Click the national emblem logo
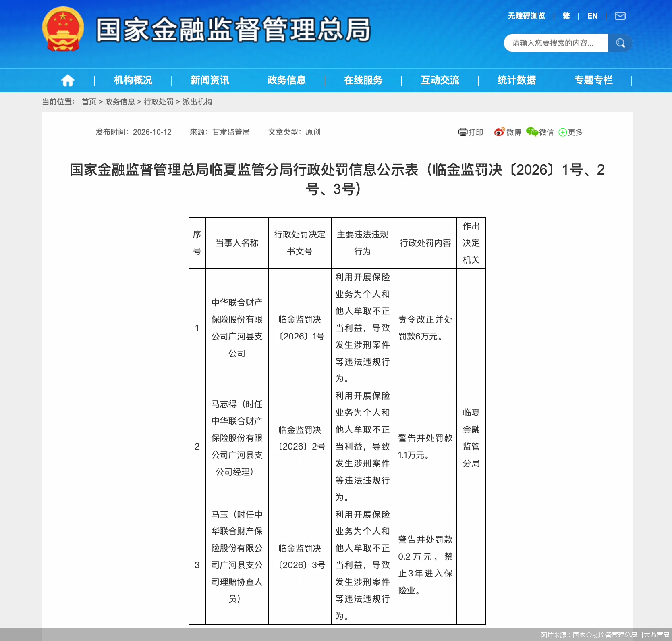The width and height of the screenshot is (672, 641). pyautogui.click(x=63, y=29)
